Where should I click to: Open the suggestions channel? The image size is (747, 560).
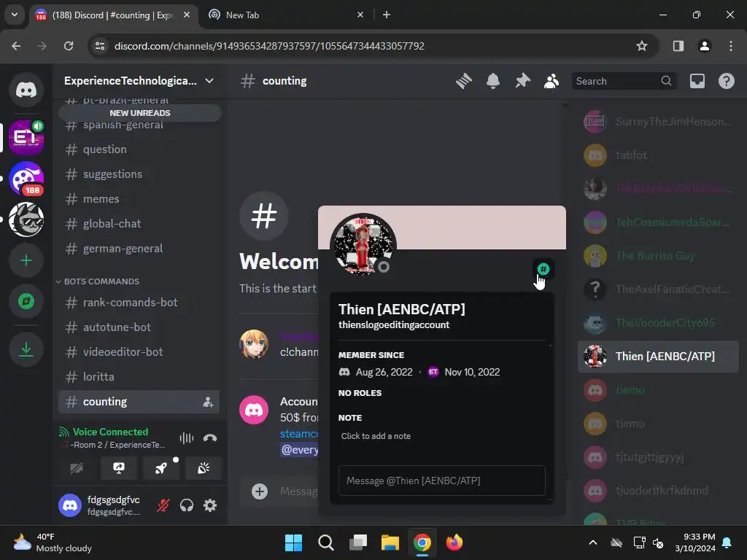point(139,174)
